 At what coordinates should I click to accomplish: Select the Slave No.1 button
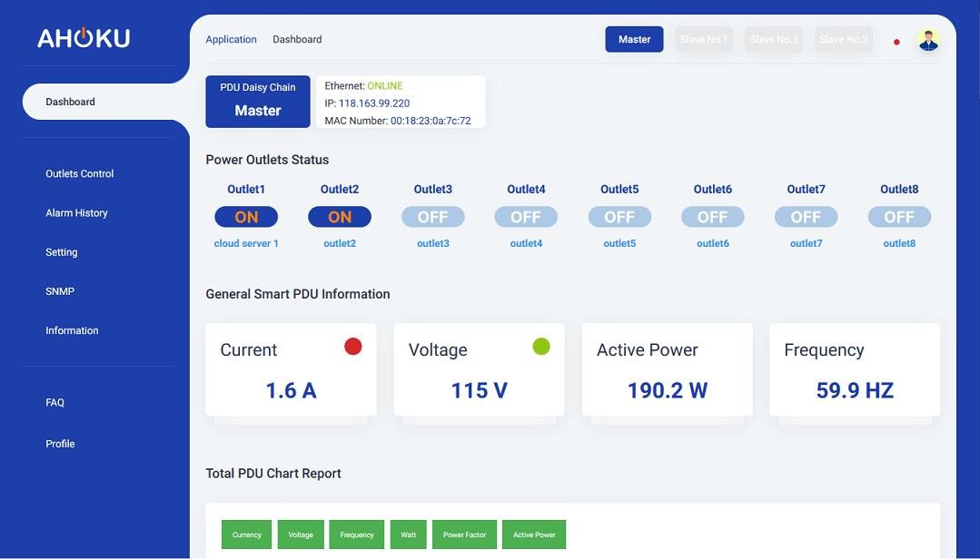pyautogui.click(x=704, y=39)
